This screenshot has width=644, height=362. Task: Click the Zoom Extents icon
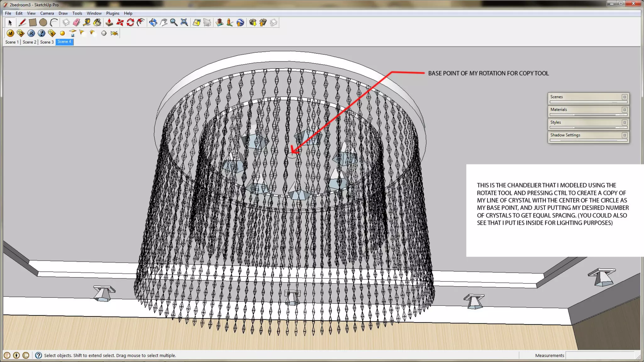[184, 22]
